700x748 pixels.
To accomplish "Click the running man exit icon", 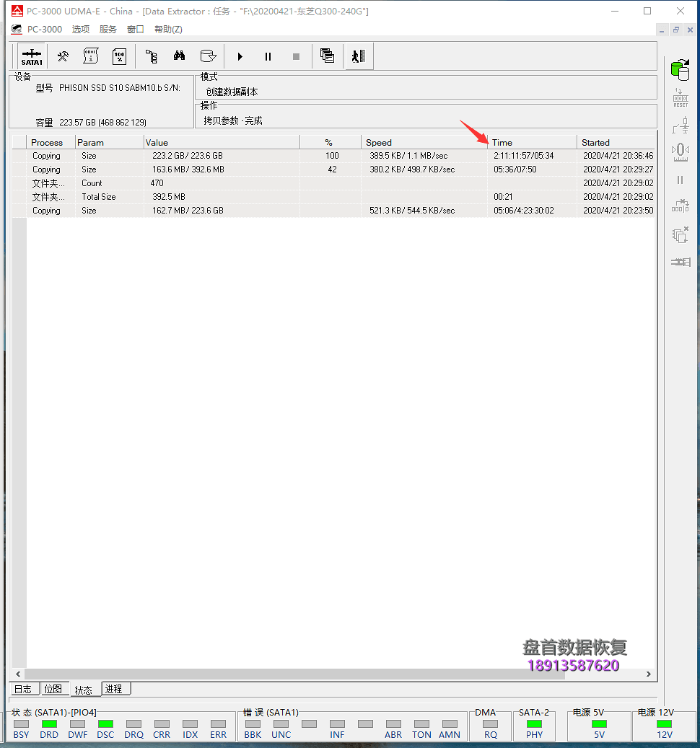I will coord(359,56).
